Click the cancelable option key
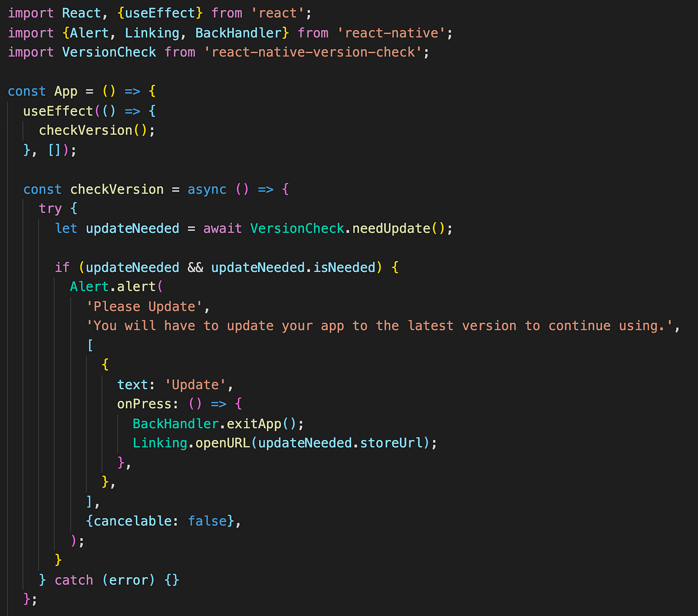The width and height of the screenshot is (698, 616). [x=133, y=521]
